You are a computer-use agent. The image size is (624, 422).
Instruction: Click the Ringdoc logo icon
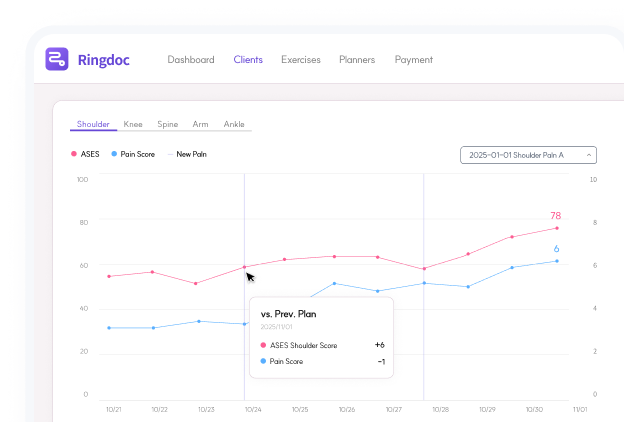tap(57, 59)
